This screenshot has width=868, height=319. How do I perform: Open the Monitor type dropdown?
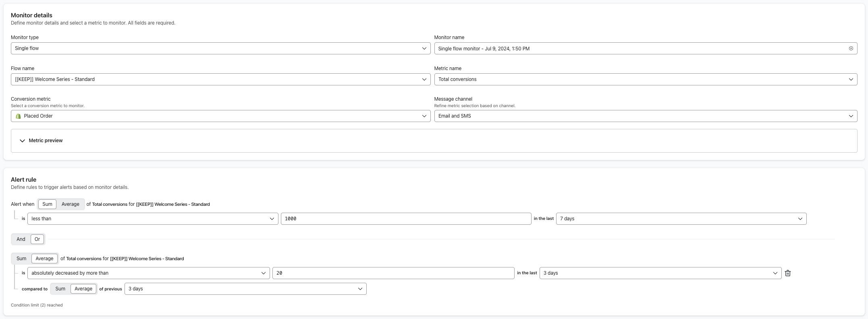(x=220, y=48)
